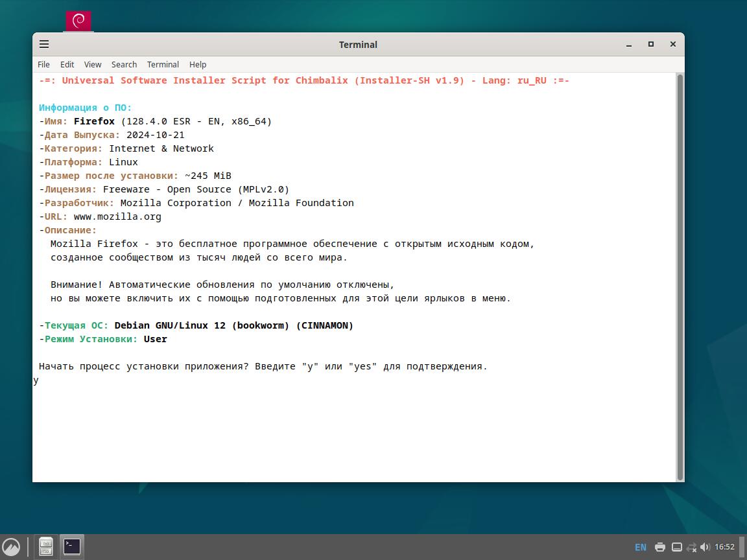Maximize the Terminal window
The height and width of the screenshot is (560, 747).
(x=651, y=44)
